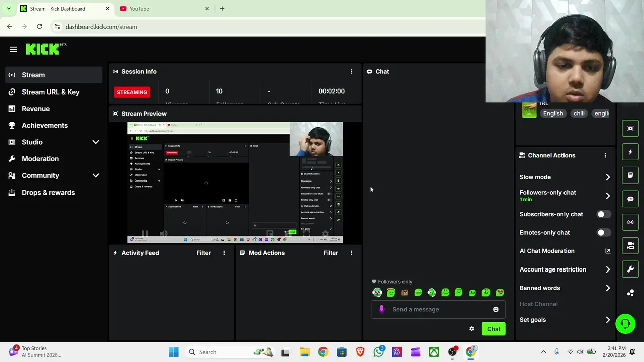Toggle the broadcast signal widget icon
The width and height of the screenshot is (644, 362).
point(630,222)
